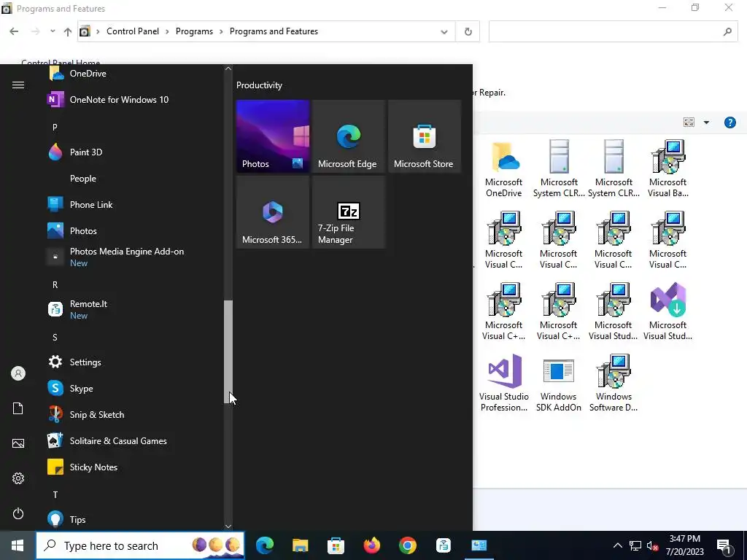
Task: Open view options dropdown arrow
Action: tap(706, 122)
